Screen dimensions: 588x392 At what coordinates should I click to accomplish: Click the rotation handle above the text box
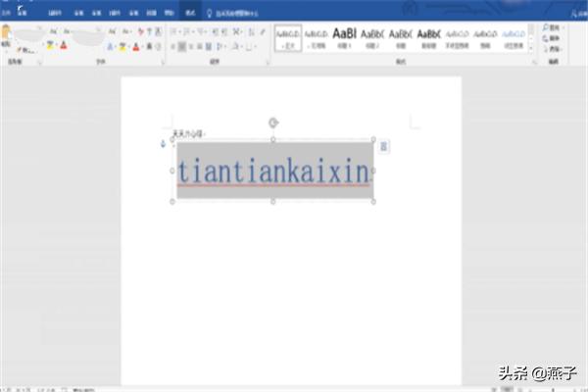[x=273, y=122]
